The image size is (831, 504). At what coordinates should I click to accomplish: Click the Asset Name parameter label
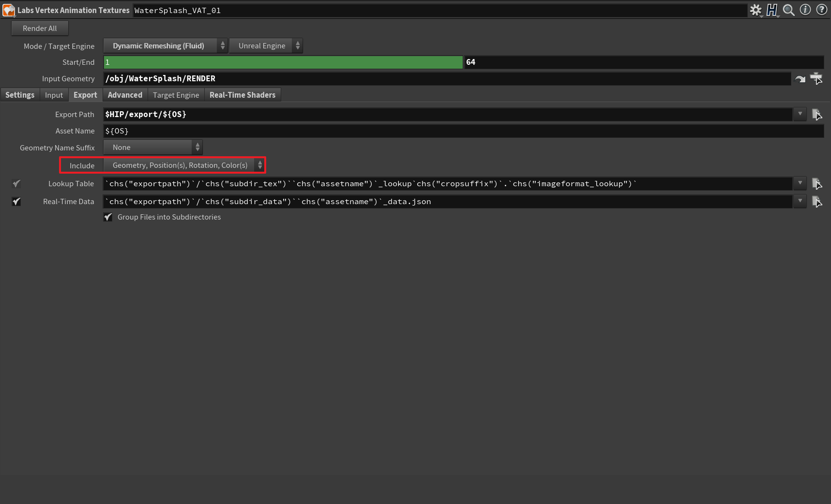point(75,131)
